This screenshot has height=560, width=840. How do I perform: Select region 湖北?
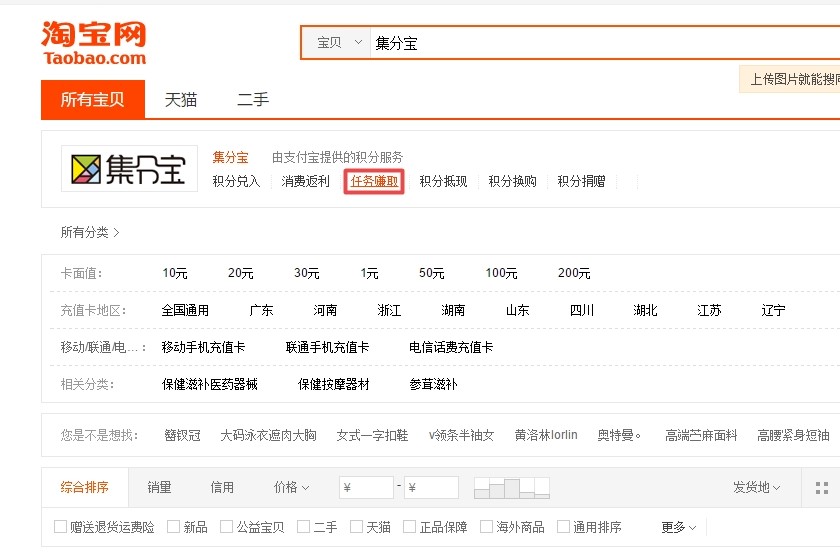(645, 310)
